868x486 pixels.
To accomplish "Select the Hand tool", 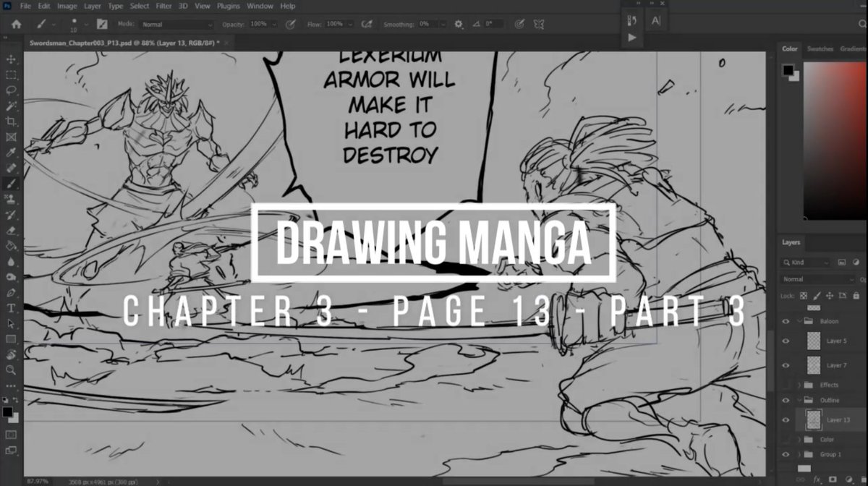I will tap(11, 355).
